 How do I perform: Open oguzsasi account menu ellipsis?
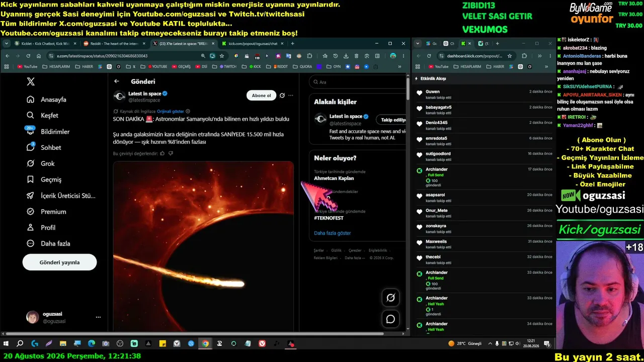click(x=98, y=317)
